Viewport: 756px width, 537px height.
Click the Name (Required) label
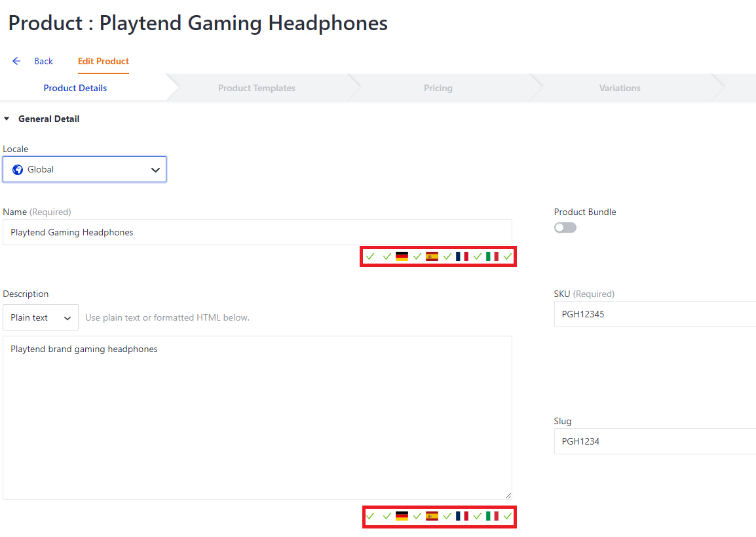[x=37, y=212]
